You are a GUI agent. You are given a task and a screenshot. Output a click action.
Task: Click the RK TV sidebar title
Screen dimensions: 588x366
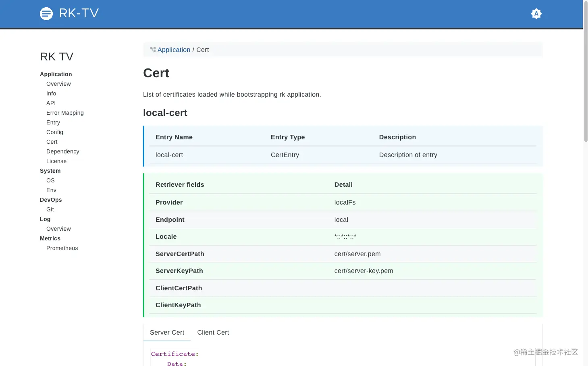[57, 57]
